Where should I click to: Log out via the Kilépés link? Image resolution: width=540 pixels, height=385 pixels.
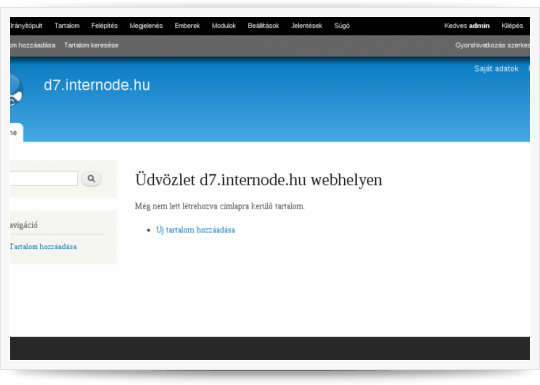tap(512, 26)
